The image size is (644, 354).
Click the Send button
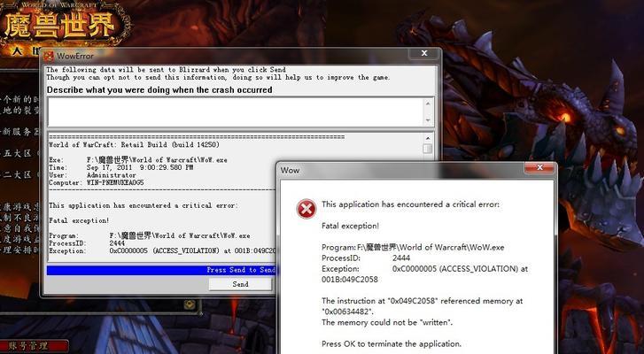(x=240, y=284)
